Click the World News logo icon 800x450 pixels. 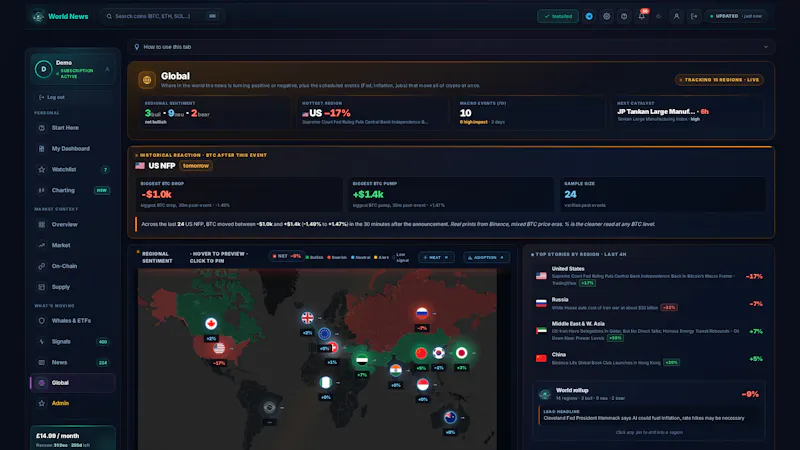38,16
